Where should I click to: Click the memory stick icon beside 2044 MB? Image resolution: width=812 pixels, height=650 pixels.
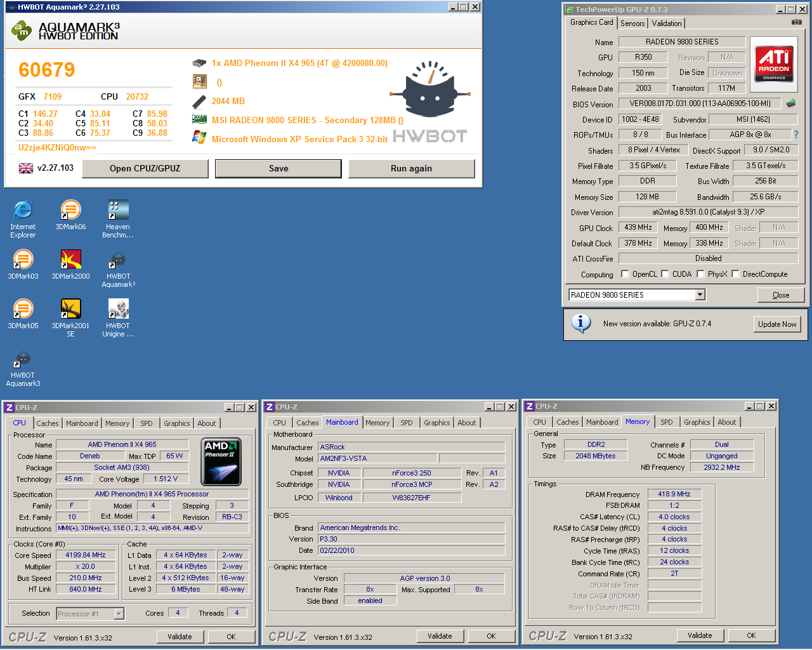point(199,101)
